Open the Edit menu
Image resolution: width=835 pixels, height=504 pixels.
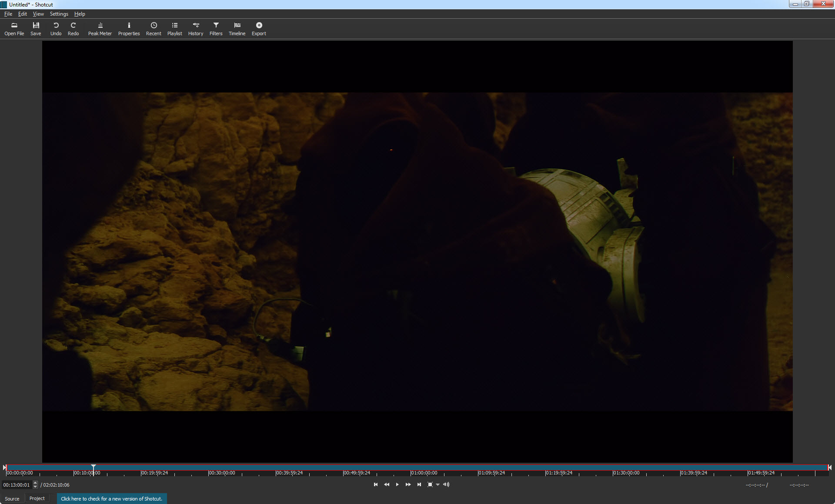23,14
